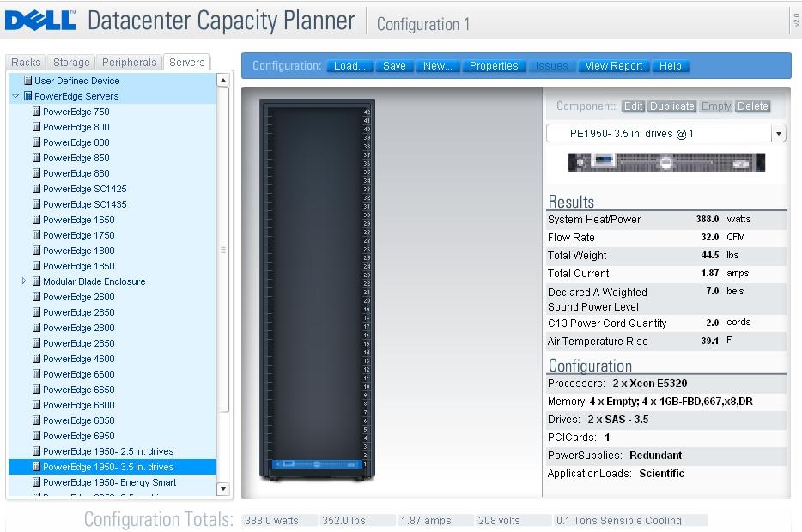Select the server installed in rack slot 1
Screen dimensions: 802x532
317,464
